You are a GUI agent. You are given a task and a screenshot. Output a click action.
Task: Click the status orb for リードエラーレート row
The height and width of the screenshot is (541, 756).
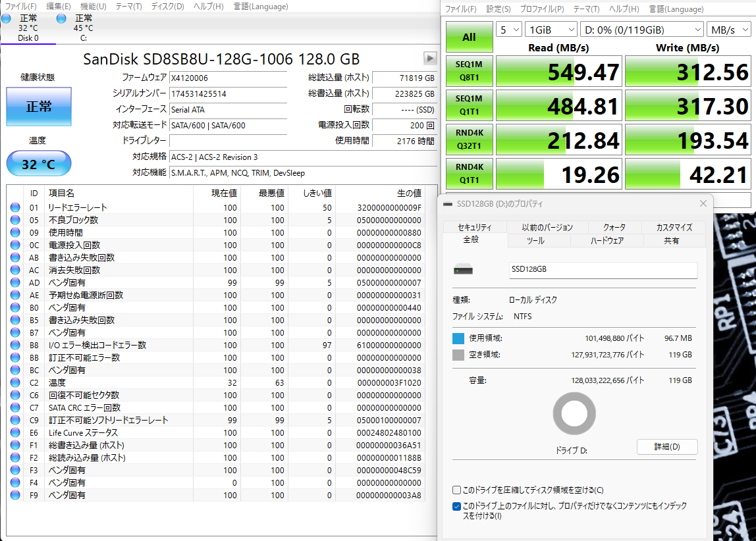(15, 208)
